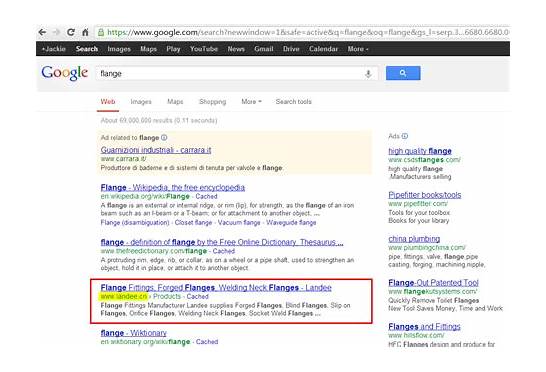Open the Pipefitter books/tools ad
The image size is (546, 372).
point(424,195)
